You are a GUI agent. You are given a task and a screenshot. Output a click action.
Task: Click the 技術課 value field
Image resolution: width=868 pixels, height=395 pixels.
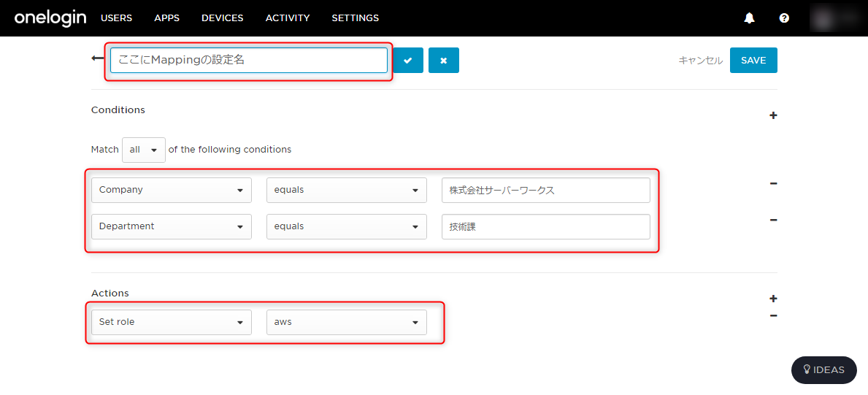pyautogui.click(x=546, y=226)
